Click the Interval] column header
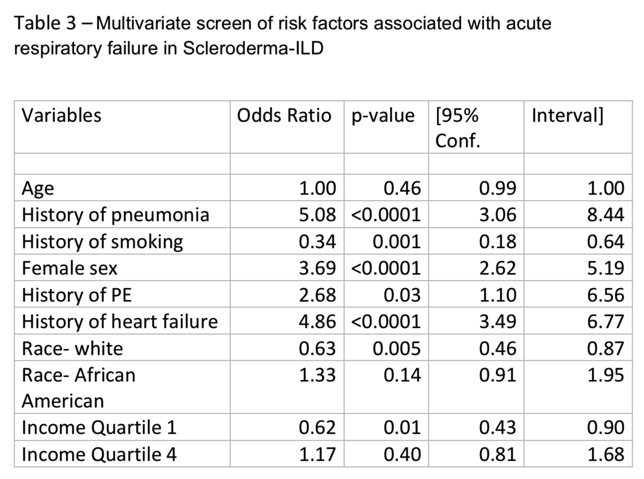The width and height of the screenshot is (644, 479). (567, 115)
